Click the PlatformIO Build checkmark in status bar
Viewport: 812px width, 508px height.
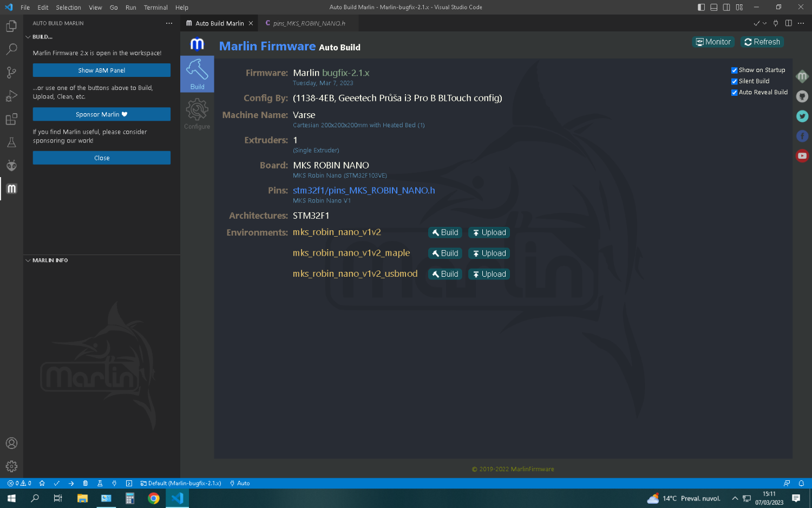coord(56,483)
